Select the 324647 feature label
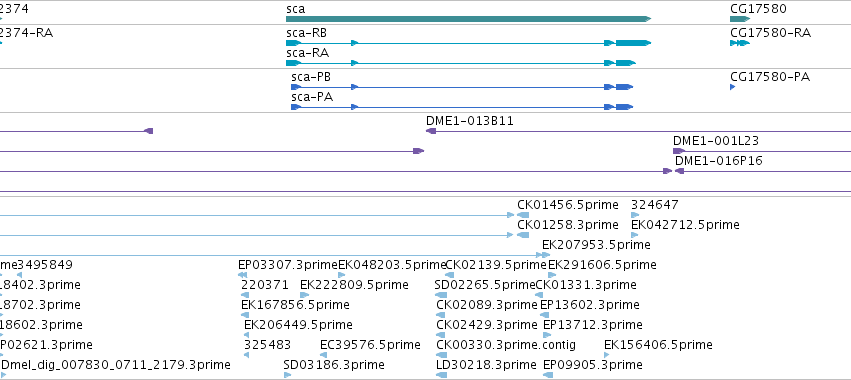The height and width of the screenshot is (380, 851). (x=655, y=205)
